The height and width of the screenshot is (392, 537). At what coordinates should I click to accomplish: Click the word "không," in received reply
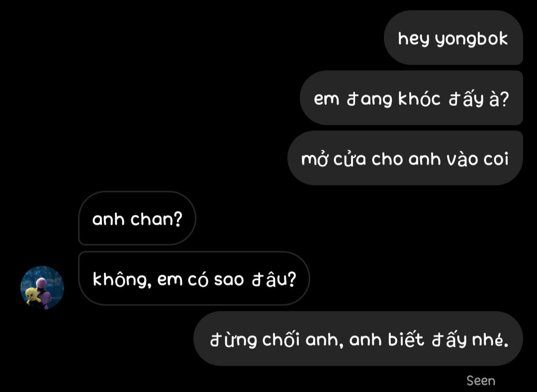coord(122,280)
